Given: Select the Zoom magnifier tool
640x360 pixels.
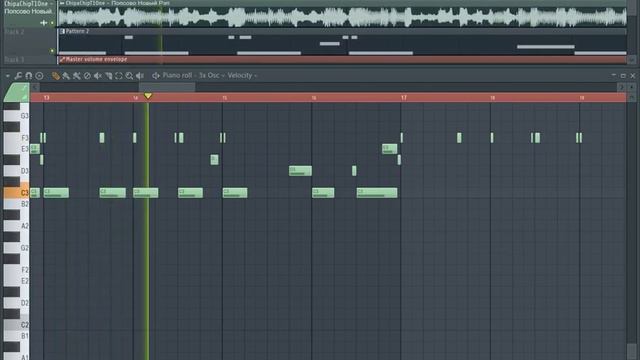Looking at the screenshot, I should point(129,76).
